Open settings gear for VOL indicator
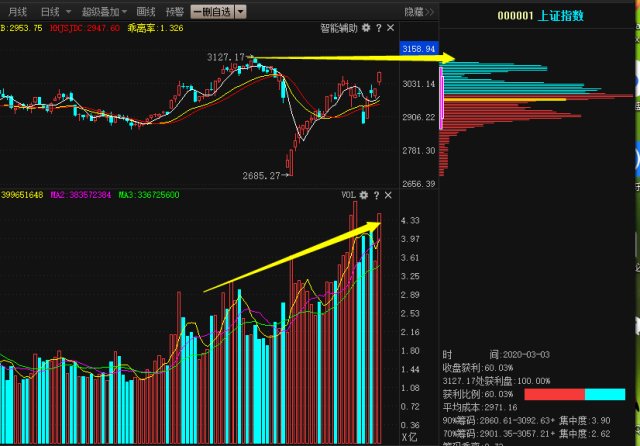Screen dimensions: 640x446 coord(364,195)
